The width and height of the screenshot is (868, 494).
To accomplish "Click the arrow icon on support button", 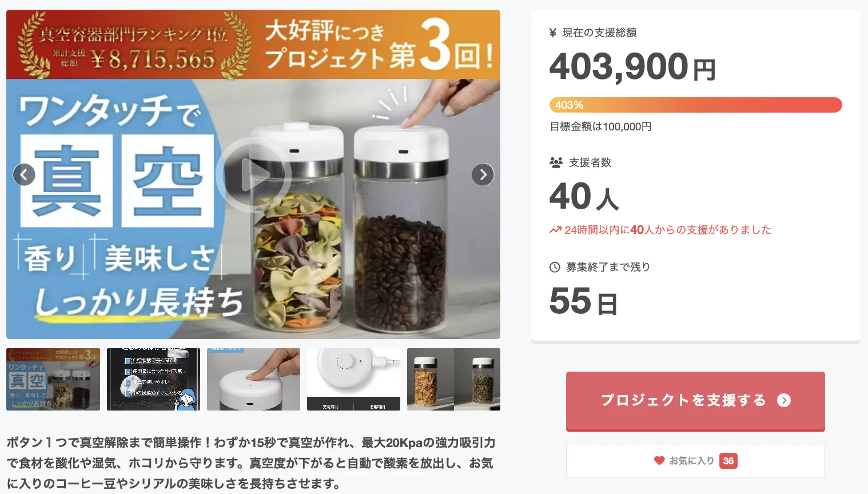I will click(x=784, y=400).
